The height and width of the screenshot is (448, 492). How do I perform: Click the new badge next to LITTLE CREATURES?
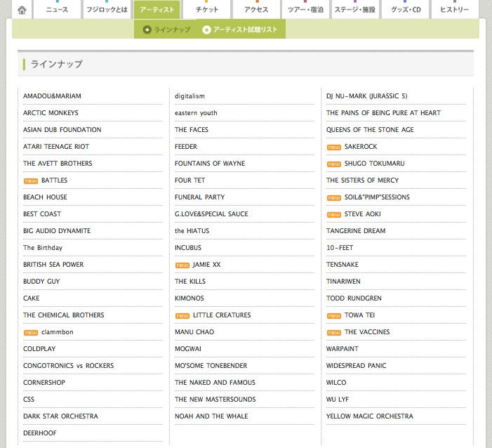182,316
